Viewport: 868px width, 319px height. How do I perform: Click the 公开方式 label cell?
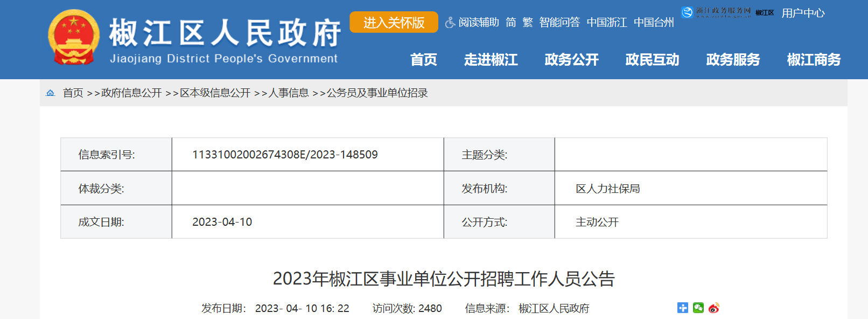pyautogui.click(x=499, y=221)
